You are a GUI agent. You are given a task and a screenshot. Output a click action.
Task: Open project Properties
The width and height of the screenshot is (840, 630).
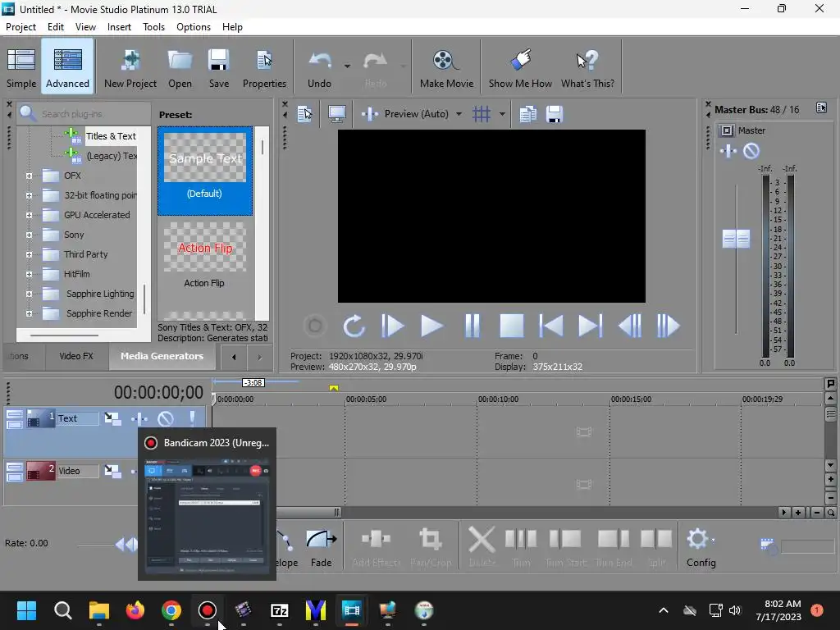(x=264, y=68)
